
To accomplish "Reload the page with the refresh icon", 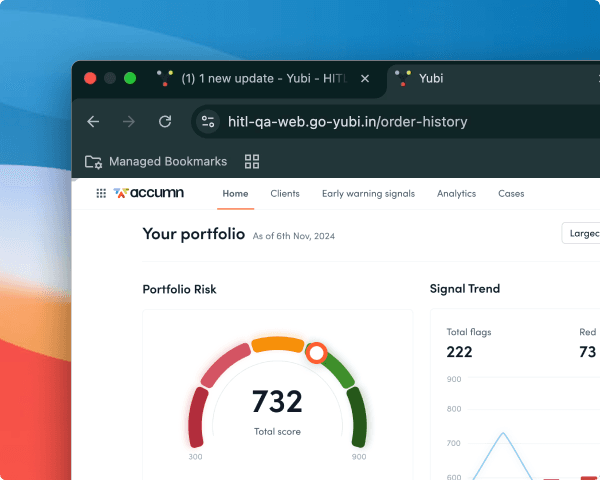I will [165, 122].
